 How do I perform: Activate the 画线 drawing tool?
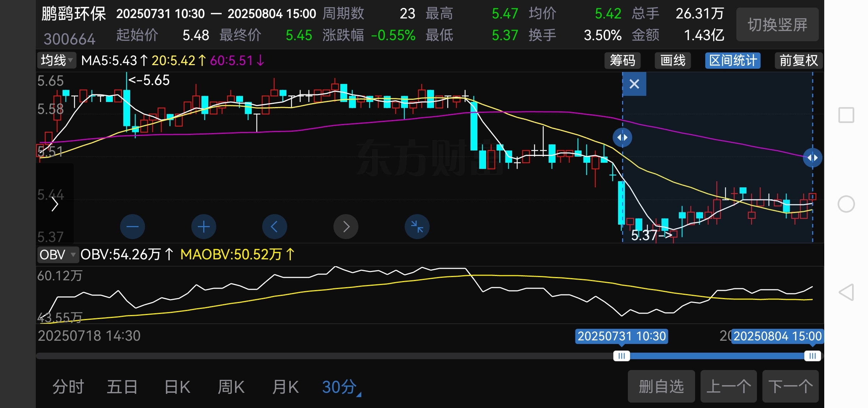pyautogui.click(x=673, y=60)
